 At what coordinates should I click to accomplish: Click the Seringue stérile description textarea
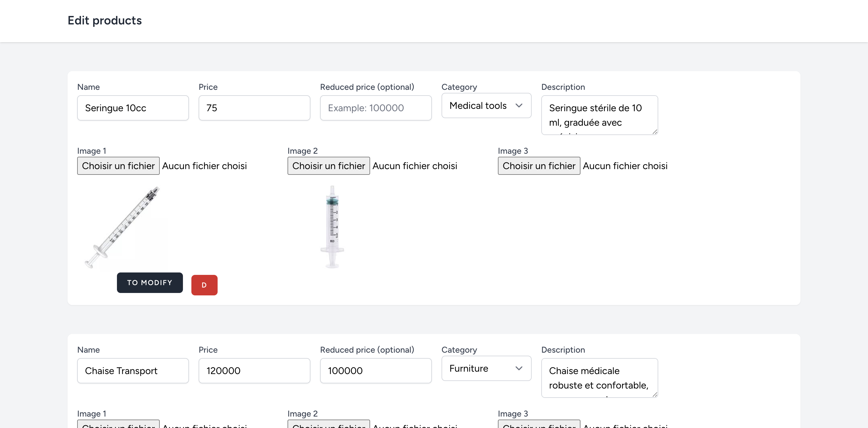(x=599, y=115)
